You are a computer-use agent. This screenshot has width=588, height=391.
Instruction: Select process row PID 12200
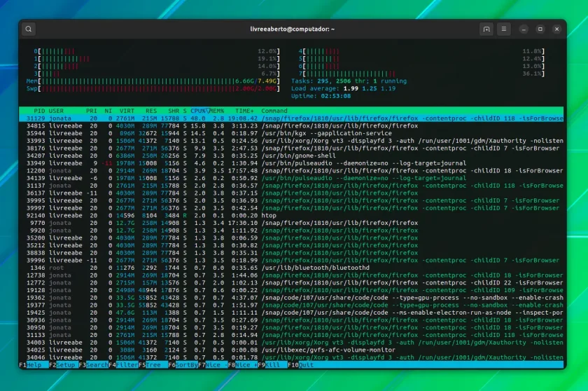[291, 171]
